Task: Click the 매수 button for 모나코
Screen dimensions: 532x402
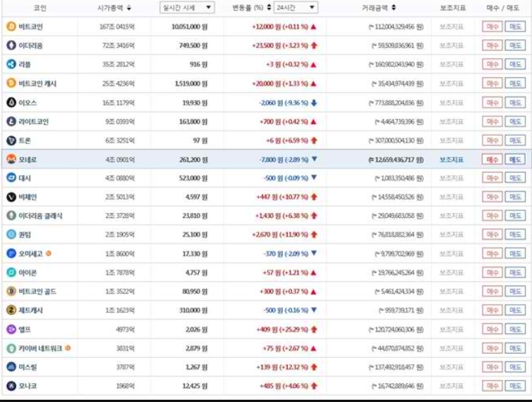Action: point(492,385)
